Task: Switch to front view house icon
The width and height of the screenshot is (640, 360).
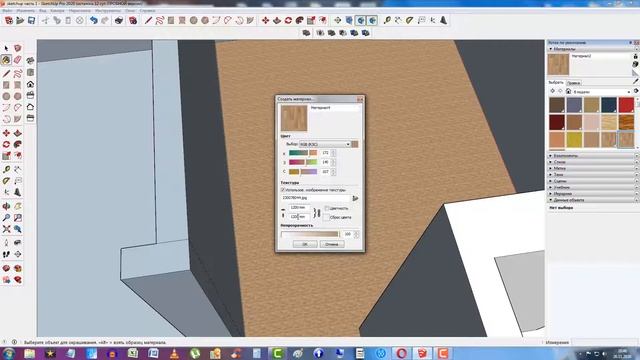Action: point(30,84)
